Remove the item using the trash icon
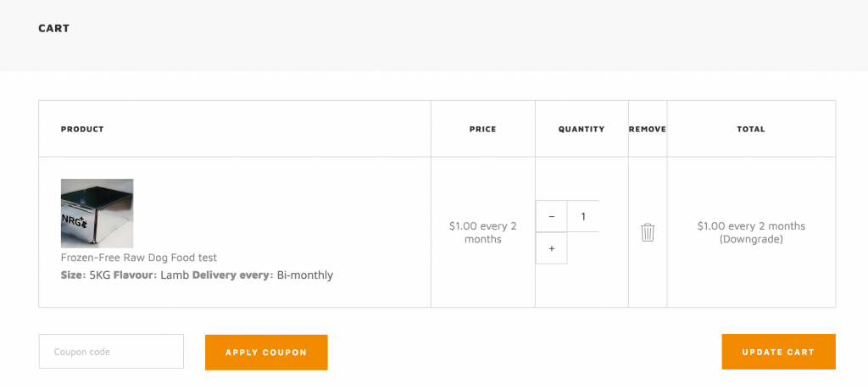The image size is (868, 389). (648, 232)
